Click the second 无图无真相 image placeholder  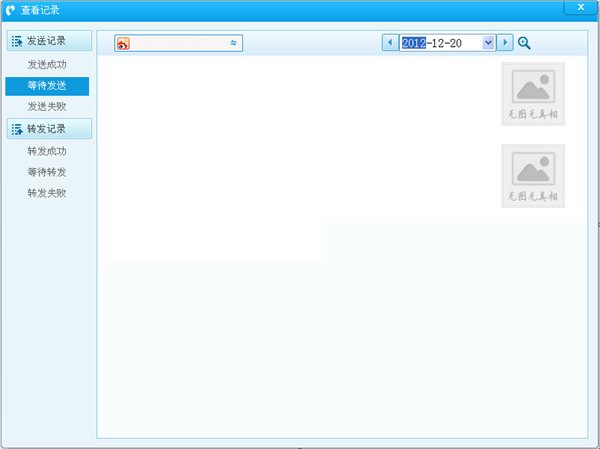[x=533, y=176]
